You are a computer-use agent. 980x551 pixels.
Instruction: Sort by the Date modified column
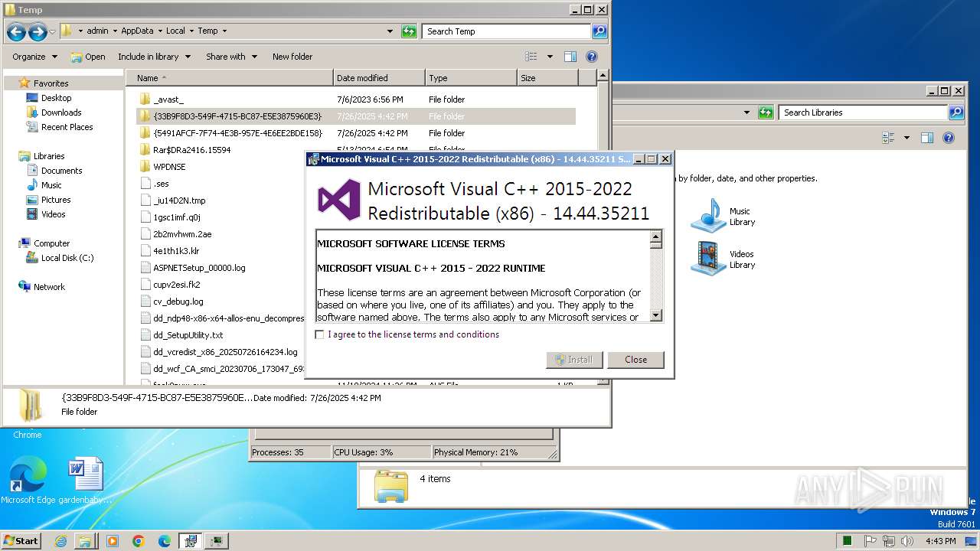click(379, 78)
